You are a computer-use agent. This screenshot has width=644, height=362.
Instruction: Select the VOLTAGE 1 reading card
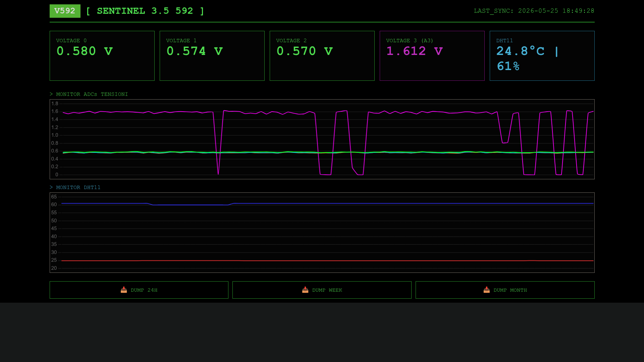click(x=212, y=56)
